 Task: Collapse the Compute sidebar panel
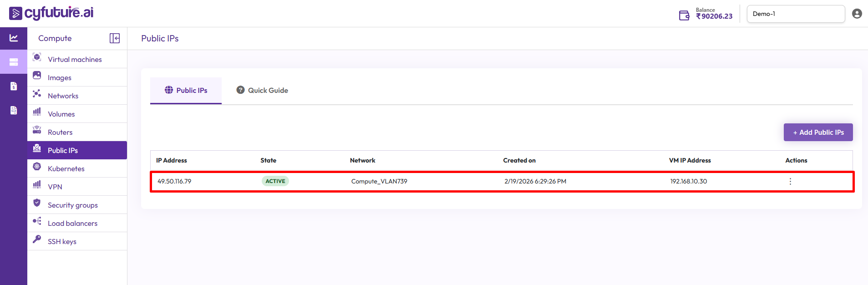pos(115,38)
